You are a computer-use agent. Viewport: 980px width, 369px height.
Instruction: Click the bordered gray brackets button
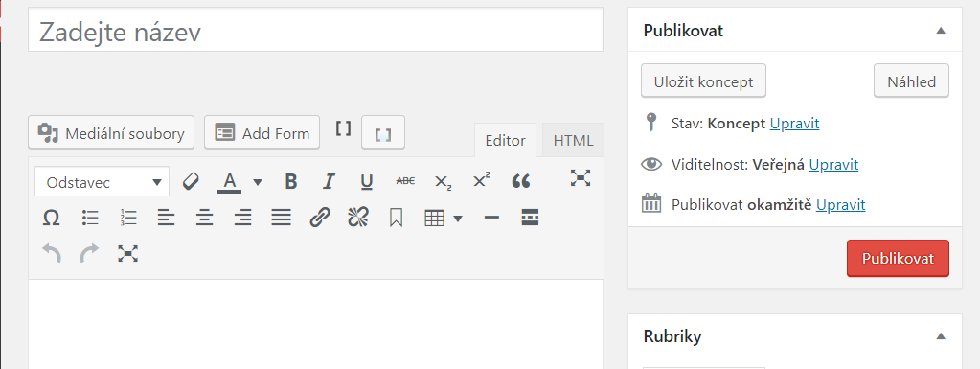[383, 132]
